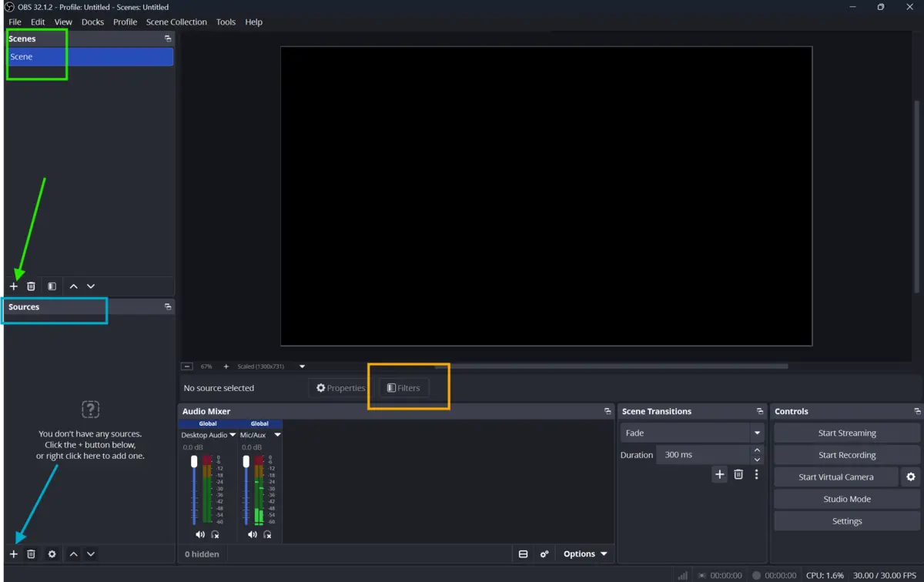Open transition properties three-dot menu
This screenshot has height=582, width=924.
pos(756,474)
